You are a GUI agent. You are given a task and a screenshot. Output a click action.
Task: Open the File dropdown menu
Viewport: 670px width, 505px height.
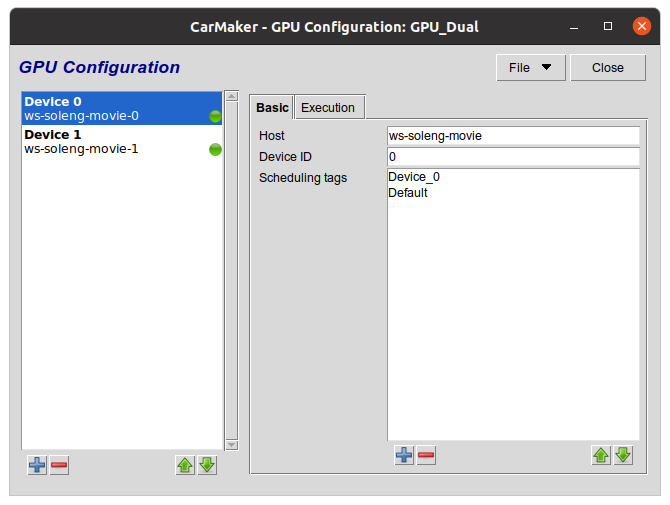pos(530,68)
